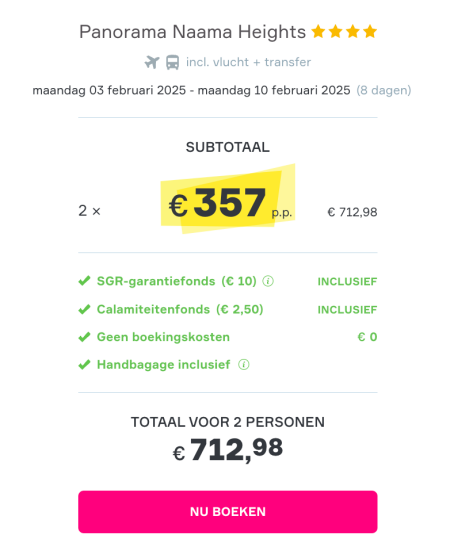Viewport: 450px width, 543px height.
Task: Click the (8 dagen) duration label
Action: 384,90
